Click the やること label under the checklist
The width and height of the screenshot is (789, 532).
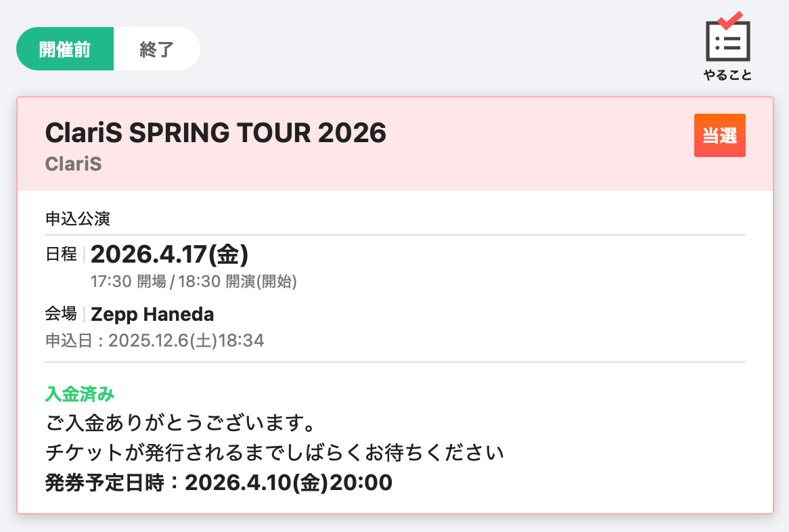(727, 75)
